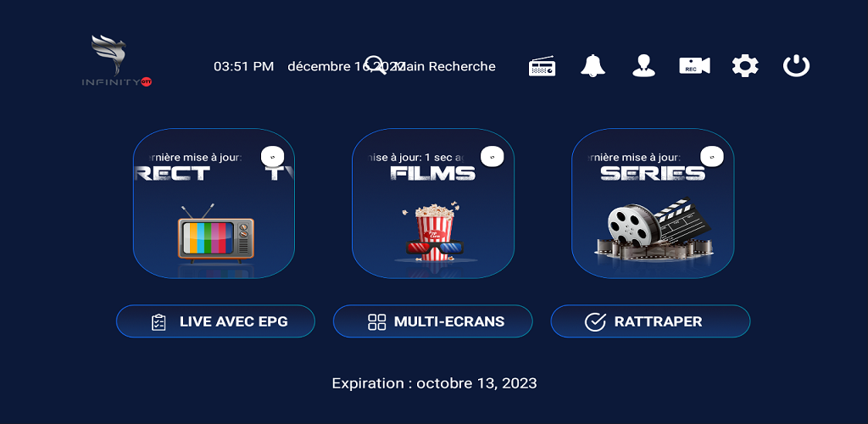This screenshot has width=868, height=424.
Task: Click the Rattraper button
Action: click(x=650, y=321)
